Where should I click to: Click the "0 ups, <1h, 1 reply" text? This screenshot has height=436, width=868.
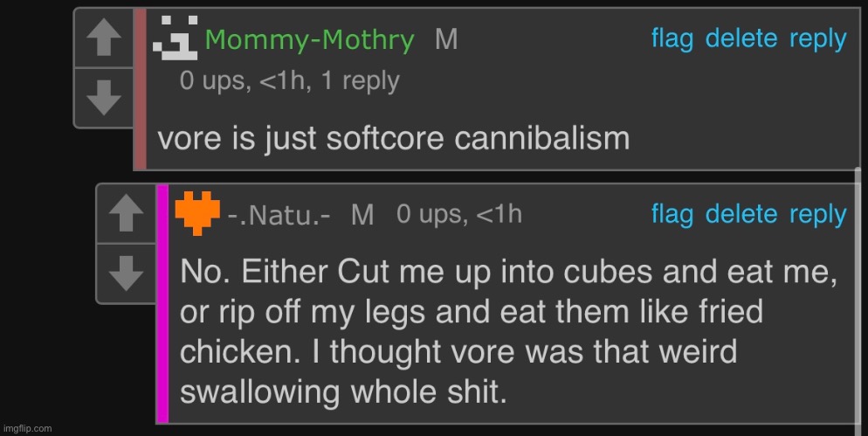(290, 81)
